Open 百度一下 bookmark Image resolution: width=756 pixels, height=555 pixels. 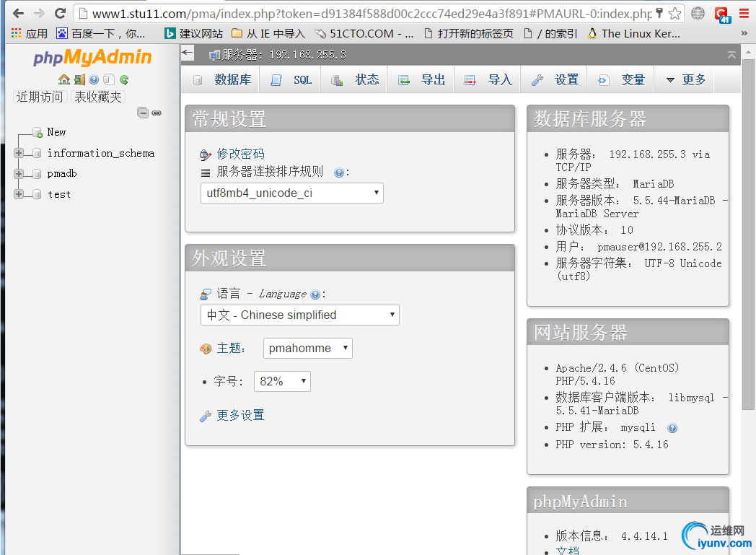(101, 33)
